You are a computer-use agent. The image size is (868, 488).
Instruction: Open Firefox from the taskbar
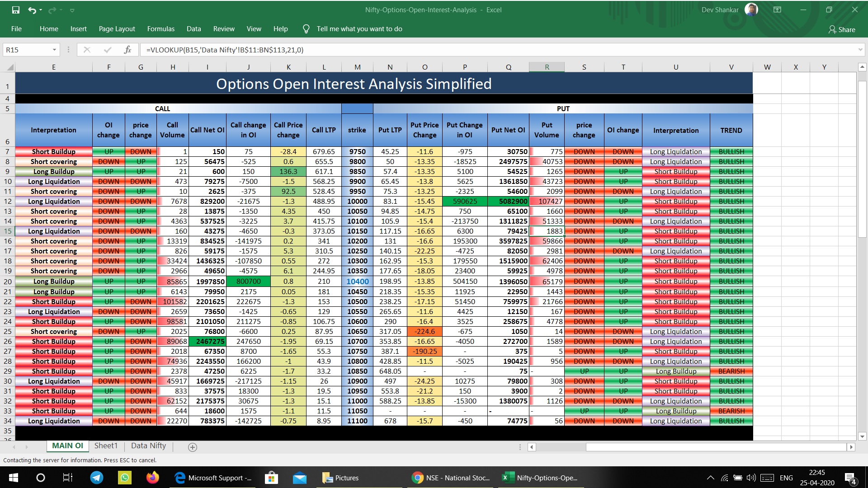(x=152, y=478)
